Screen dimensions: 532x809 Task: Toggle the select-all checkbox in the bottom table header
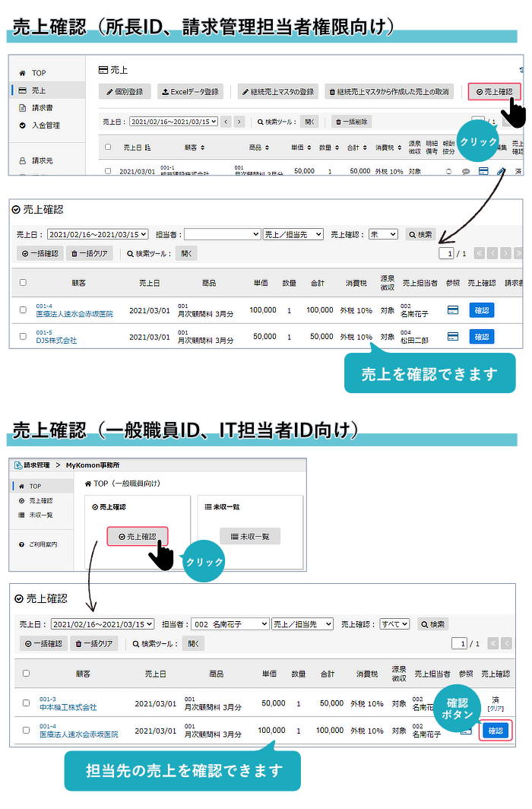tap(26, 673)
